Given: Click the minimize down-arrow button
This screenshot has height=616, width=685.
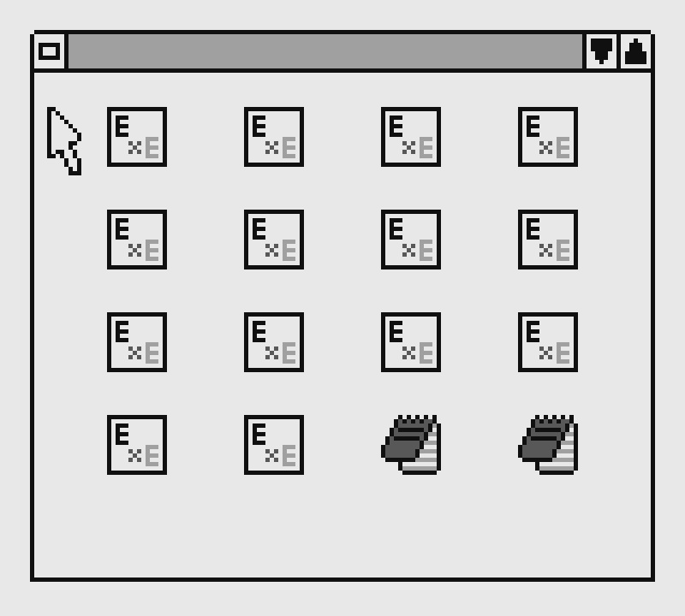Looking at the screenshot, I should (601, 51).
